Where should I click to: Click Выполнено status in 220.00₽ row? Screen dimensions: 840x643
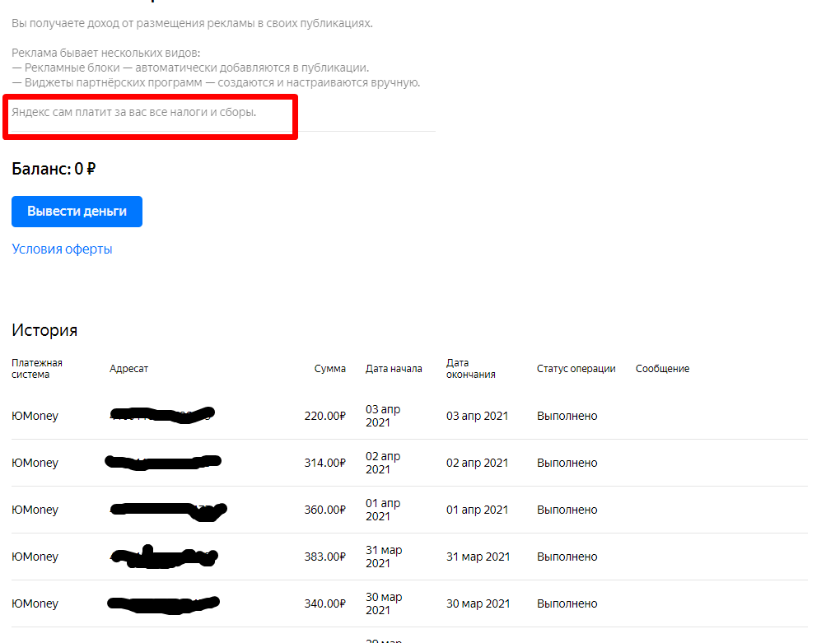pos(567,416)
